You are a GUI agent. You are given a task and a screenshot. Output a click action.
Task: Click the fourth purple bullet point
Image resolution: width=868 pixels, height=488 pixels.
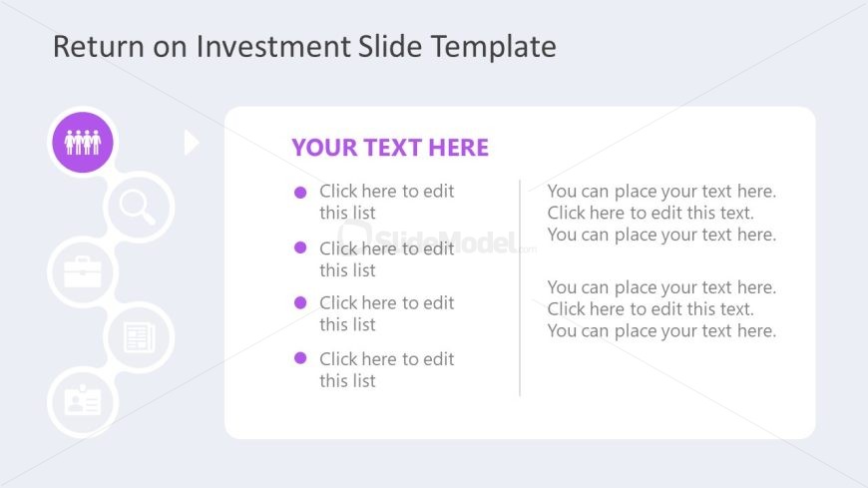coord(300,358)
